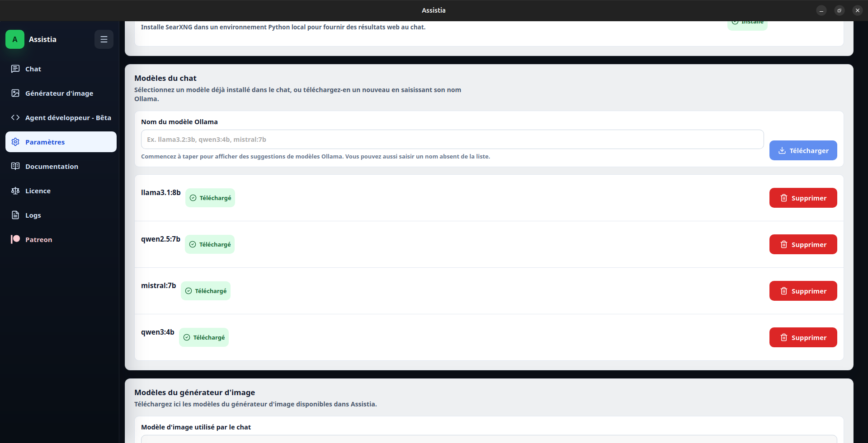The width and height of the screenshot is (868, 443).
Task: Click the Ollama suggestions hint text
Action: (x=316, y=156)
